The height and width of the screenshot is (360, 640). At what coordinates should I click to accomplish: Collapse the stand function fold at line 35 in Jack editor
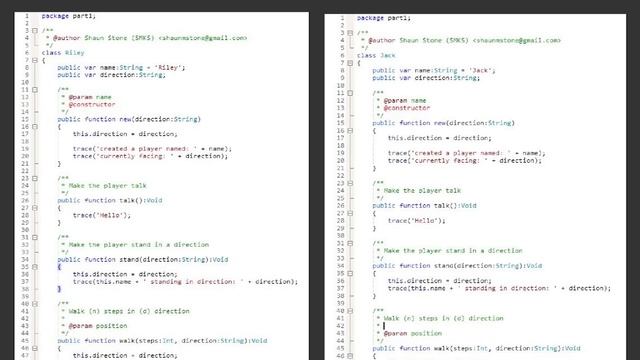pyautogui.click(x=350, y=273)
